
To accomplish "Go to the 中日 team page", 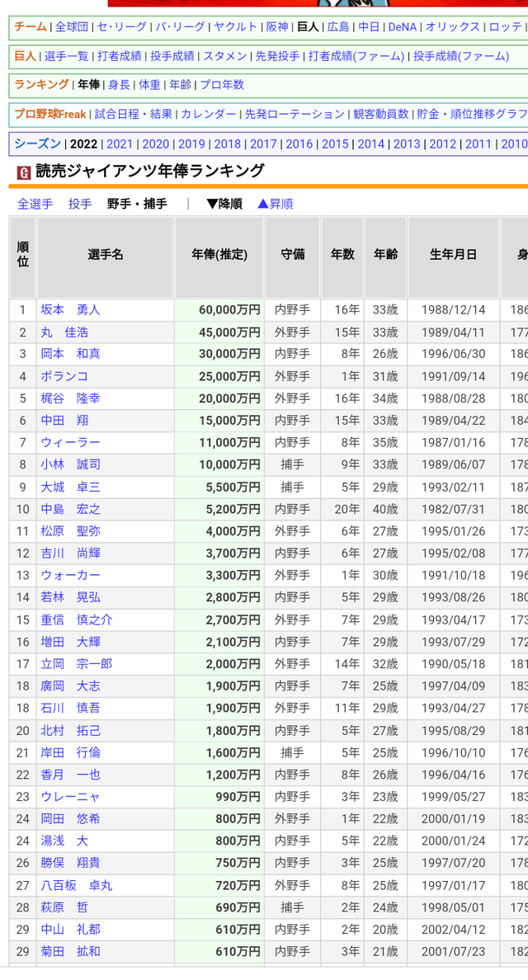I will [370, 27].
